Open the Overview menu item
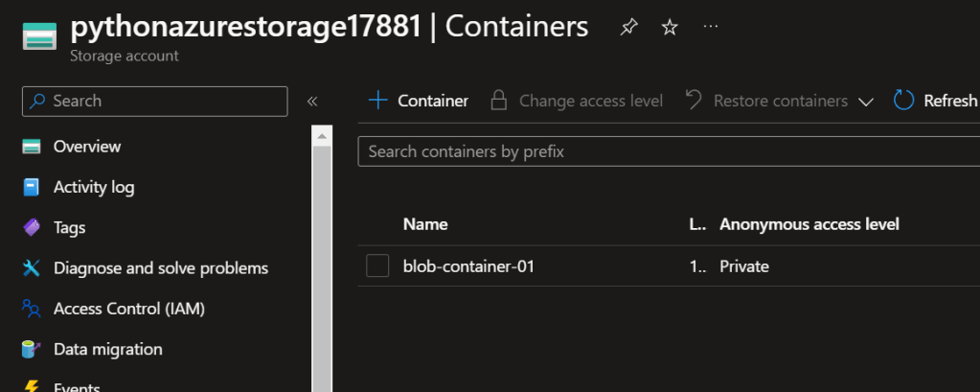This screenshot has height=392, width=980. [x=86, y=147]
